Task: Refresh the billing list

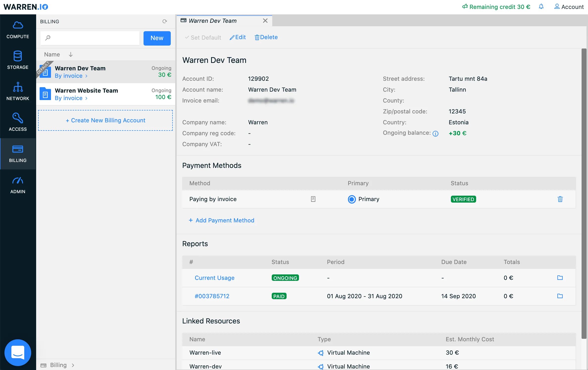Action: pyautogui.click(x=165, y=22)
